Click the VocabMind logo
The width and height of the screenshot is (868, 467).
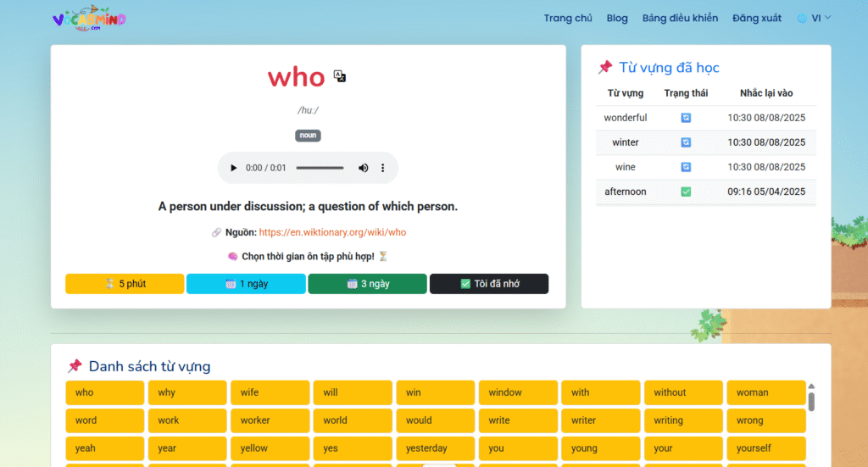click(88, 19)
